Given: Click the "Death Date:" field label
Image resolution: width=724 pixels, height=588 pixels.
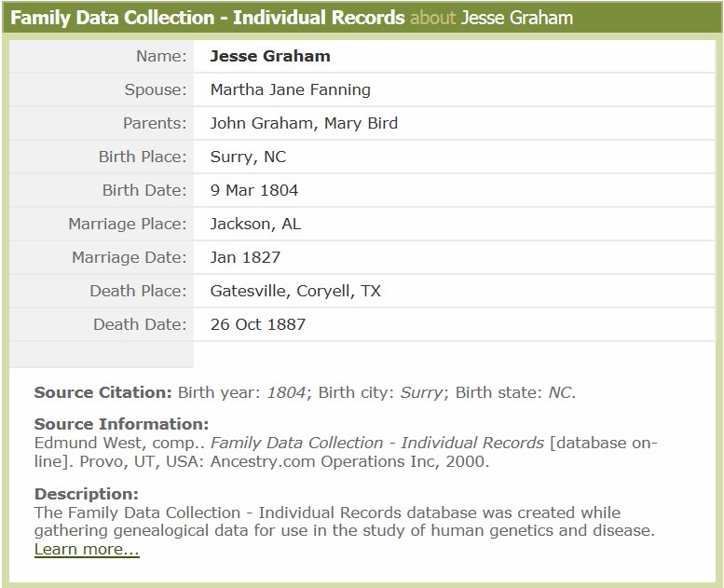Looking at the screenshot, I should pos(140,324).
